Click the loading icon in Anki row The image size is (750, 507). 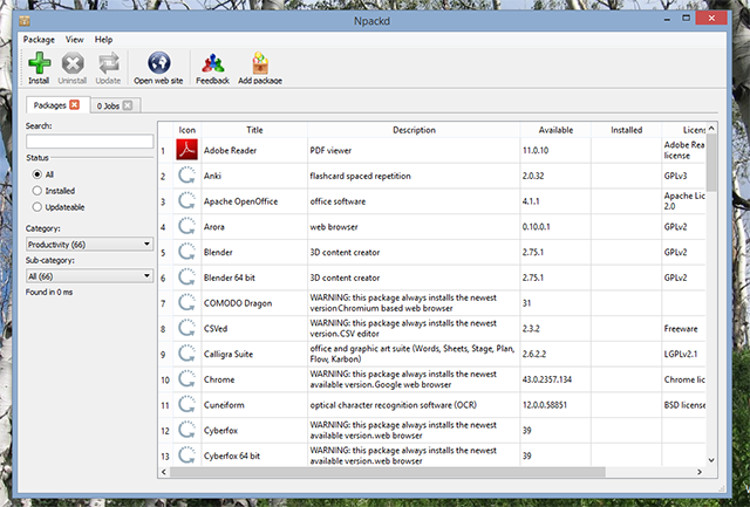click(187, 176)
